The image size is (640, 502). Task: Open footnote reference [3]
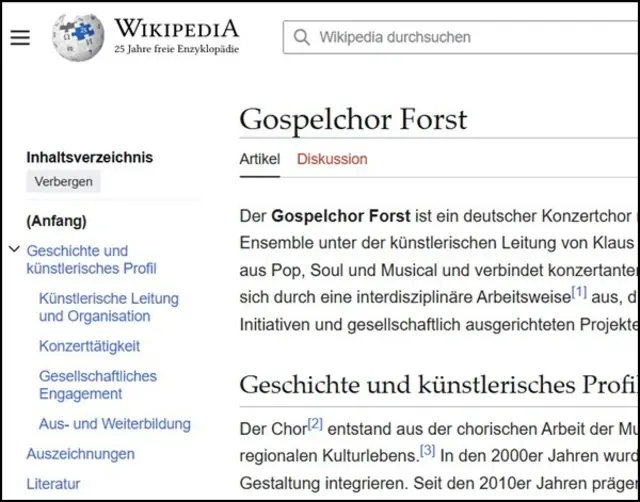[427, 451]
